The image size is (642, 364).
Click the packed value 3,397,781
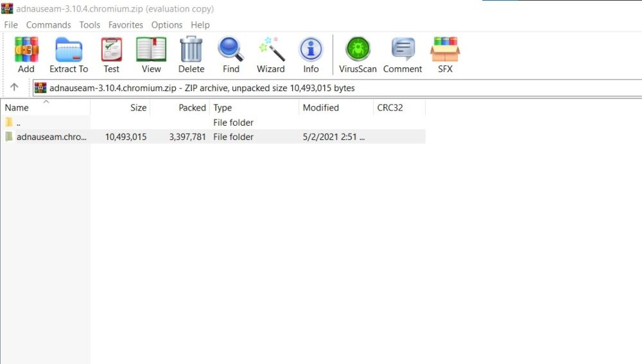click(187, 137)
